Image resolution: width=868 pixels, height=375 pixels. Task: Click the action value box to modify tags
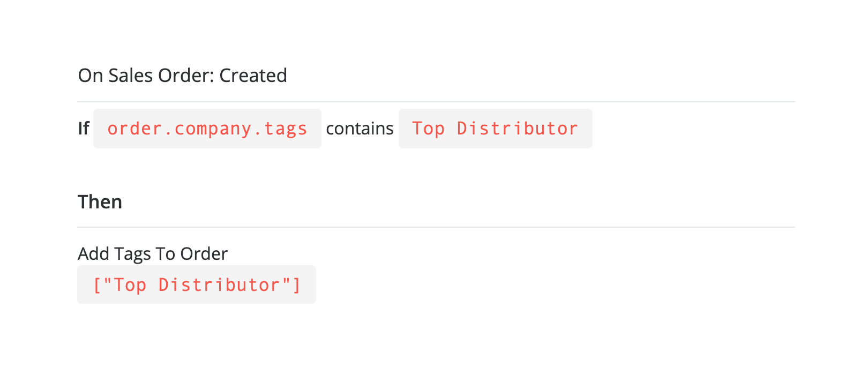(196, 284)
